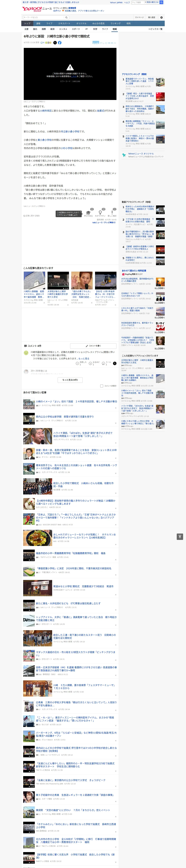The height and width of the screenshot is (868, 186).
Task: Open 川崎市人事異動 related thumbnail
Action: [34, 281]
